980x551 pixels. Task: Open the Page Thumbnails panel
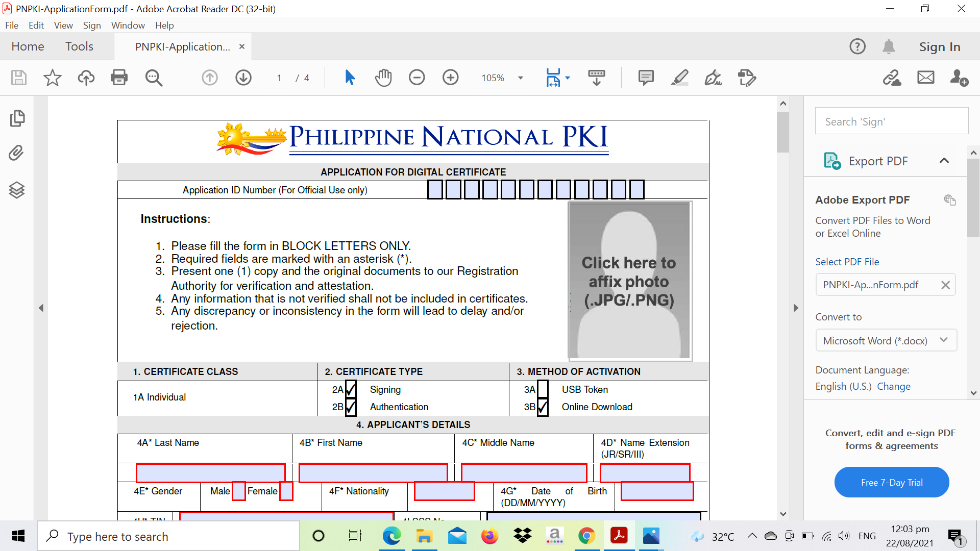point(17,118)
